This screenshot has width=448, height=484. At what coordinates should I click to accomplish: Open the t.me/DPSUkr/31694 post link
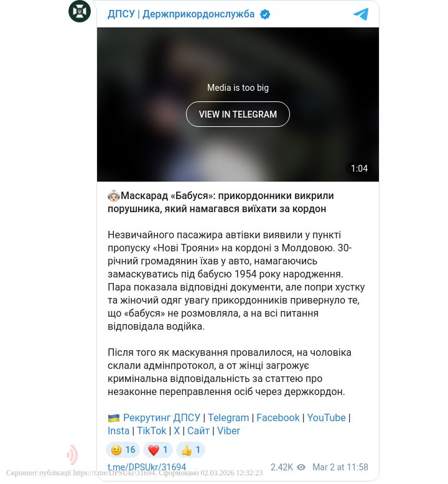147,467
